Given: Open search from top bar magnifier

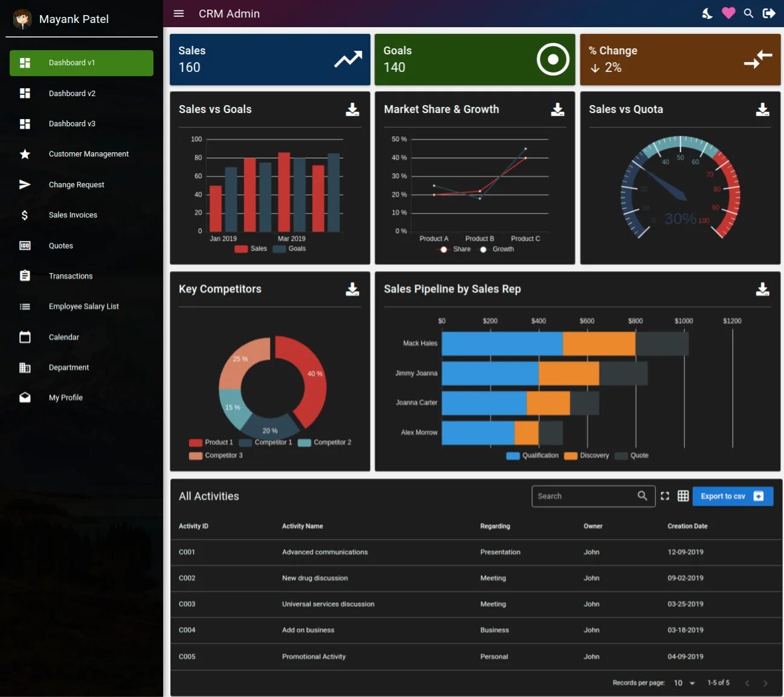Looking at the screenshot, I should coord(748,13).
